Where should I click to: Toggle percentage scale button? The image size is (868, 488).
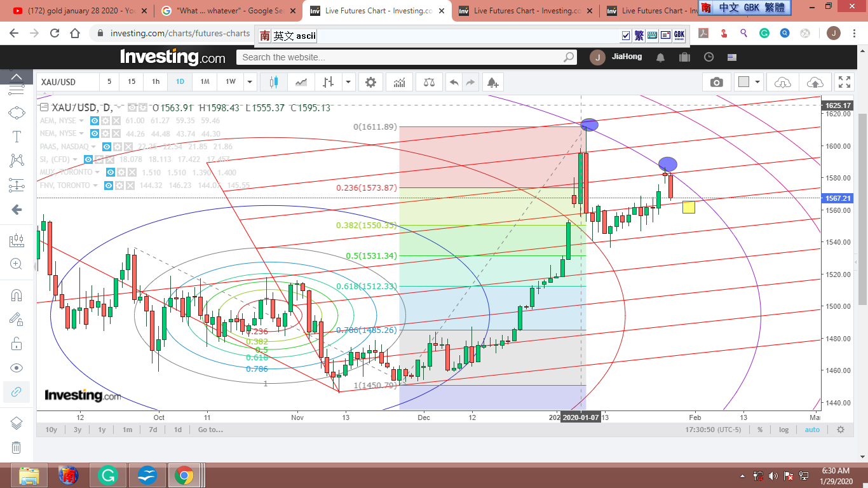(x=760, y=430)
